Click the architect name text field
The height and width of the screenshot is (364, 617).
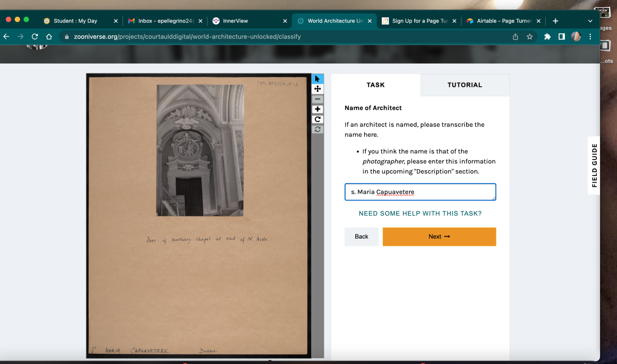click(420, 192)
